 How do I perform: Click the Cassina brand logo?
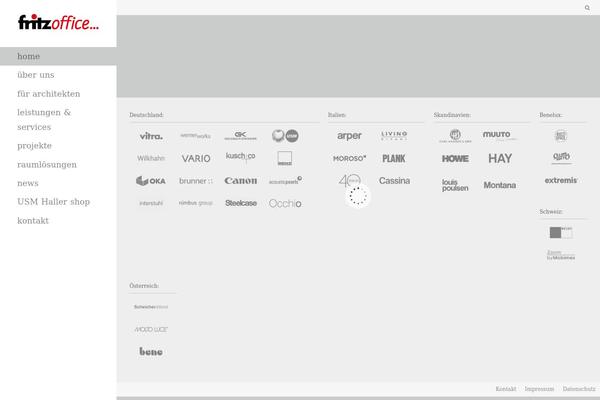click(x=394, y=181)
